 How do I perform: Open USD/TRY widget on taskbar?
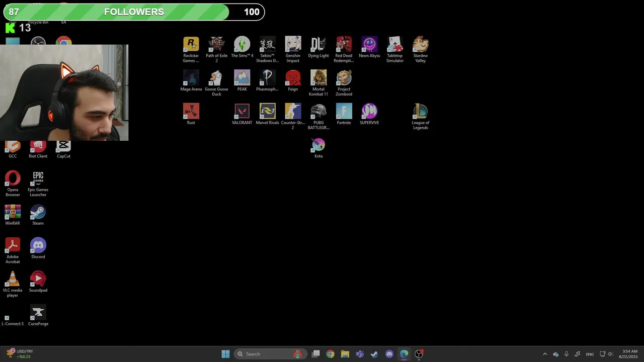point(19,354)
